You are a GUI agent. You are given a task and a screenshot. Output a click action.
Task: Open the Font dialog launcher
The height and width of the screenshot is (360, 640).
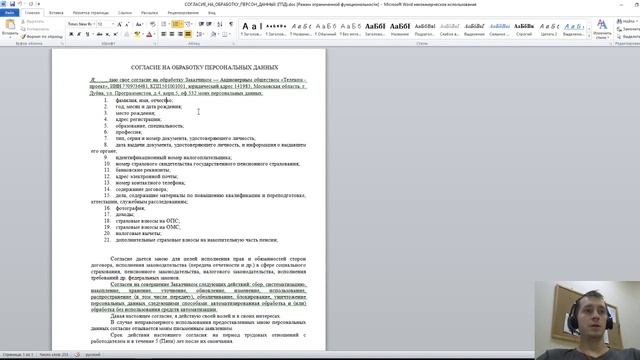pyautogui.click(x=155, y=43)
